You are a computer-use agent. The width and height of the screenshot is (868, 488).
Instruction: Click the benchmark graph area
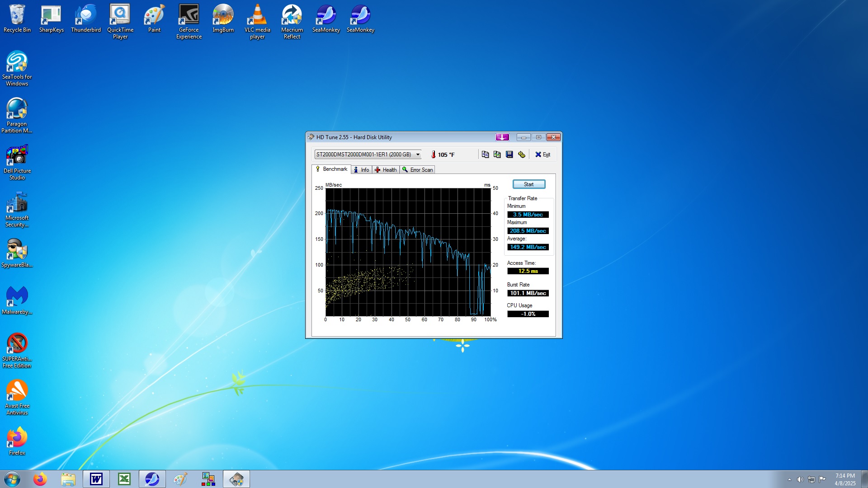point(408,252)
